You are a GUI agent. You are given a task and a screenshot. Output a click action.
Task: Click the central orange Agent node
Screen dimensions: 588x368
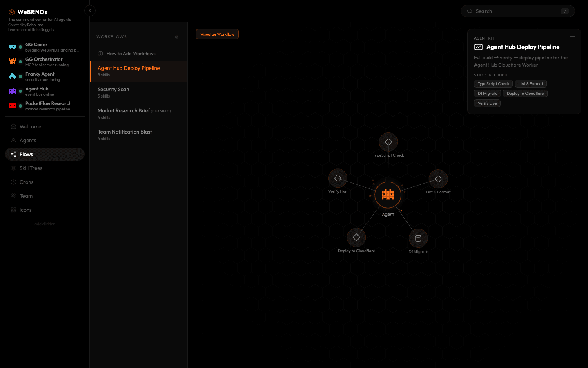[x=388, y=195]
